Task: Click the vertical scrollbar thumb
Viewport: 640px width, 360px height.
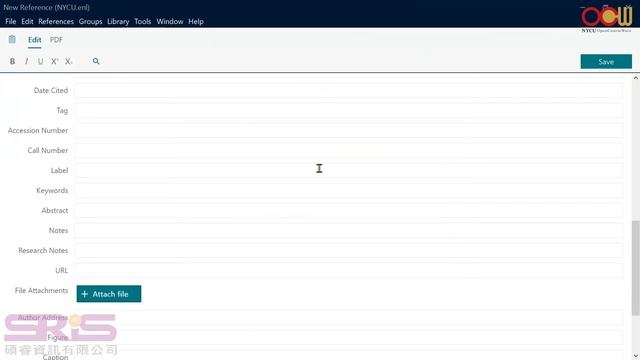Action: point(636,268)
